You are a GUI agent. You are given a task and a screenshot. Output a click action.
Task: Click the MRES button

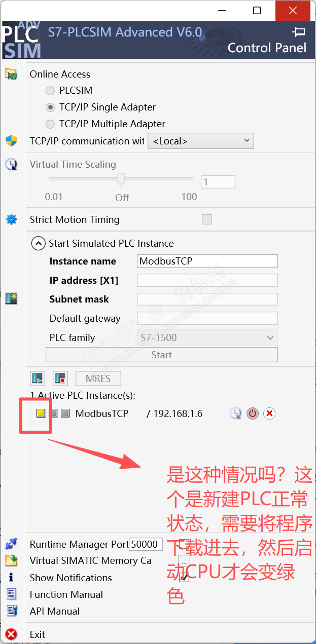coord(99,378)
